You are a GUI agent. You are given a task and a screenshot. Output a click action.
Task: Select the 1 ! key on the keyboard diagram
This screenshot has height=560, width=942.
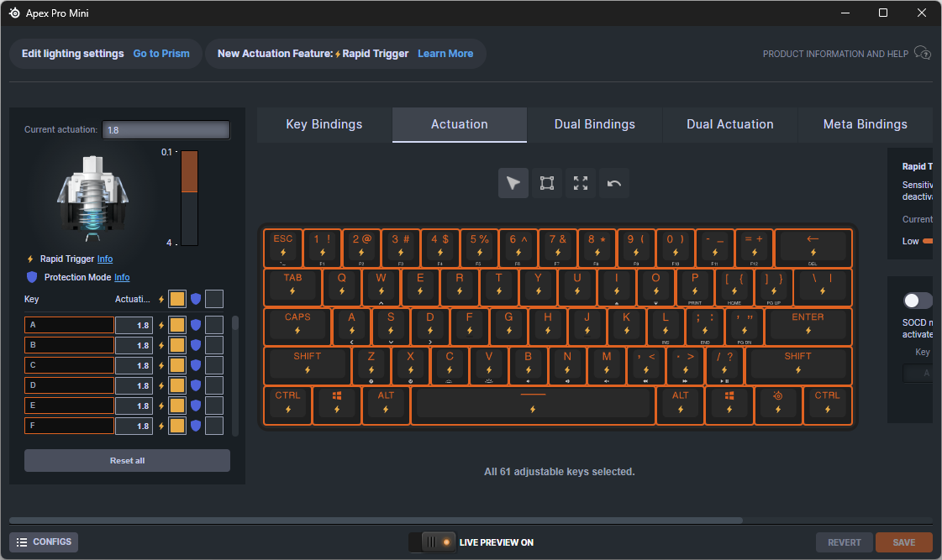coord(322,248)
